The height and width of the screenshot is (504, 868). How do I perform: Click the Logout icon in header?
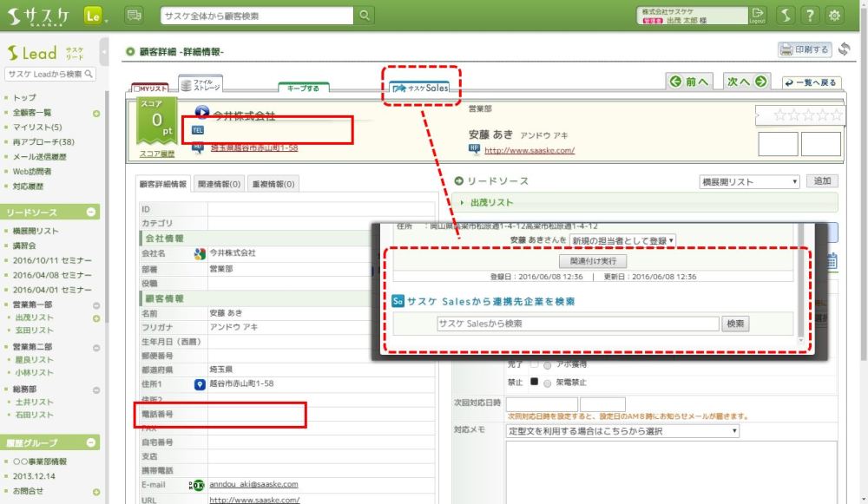pyautogui.click(x=758, y=15)
